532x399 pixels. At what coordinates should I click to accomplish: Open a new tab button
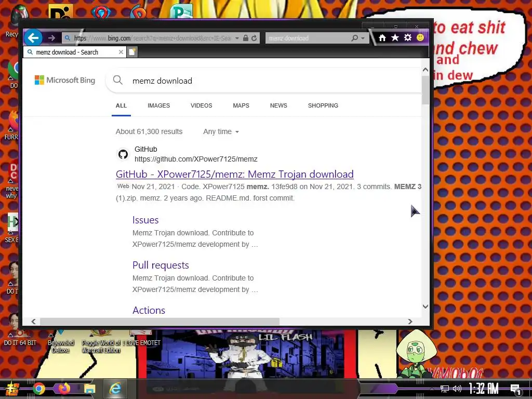pos(132,52)
